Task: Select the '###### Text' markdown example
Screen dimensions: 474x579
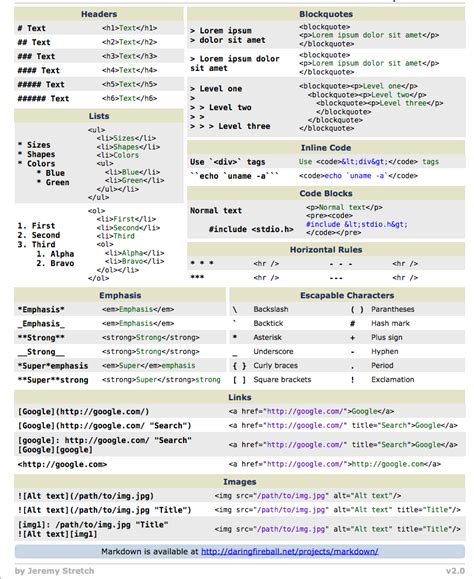Action: tap(43, 99)
